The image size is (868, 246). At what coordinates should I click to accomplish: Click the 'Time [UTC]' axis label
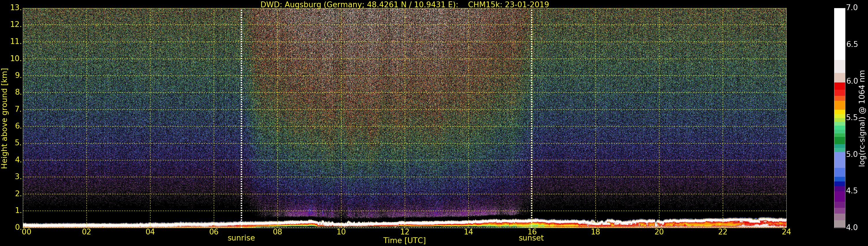click(x=404, y=241)
